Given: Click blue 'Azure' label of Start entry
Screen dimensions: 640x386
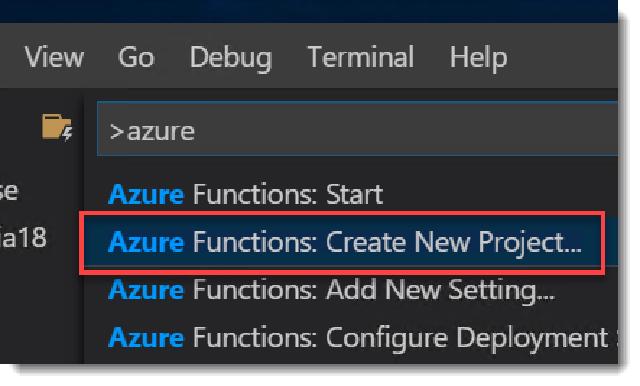Looking at the screenshot, I should pyautogui.click(x=146, y=194).
